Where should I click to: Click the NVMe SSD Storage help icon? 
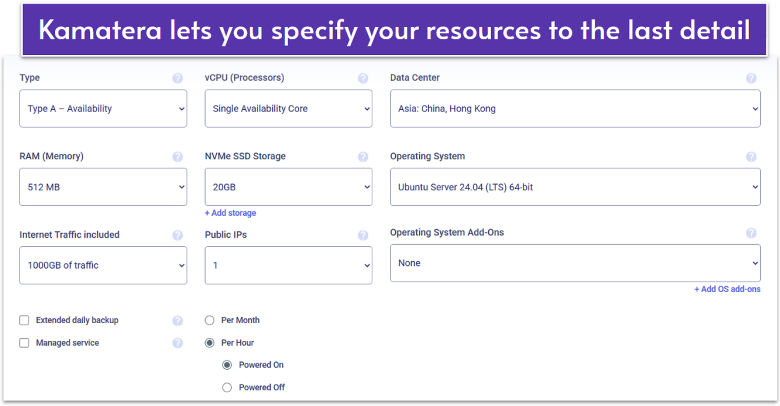[362, 157]
